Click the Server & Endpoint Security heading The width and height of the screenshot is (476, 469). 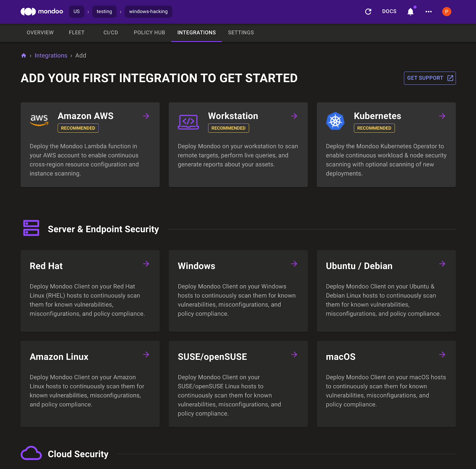[x=103, y=229]
